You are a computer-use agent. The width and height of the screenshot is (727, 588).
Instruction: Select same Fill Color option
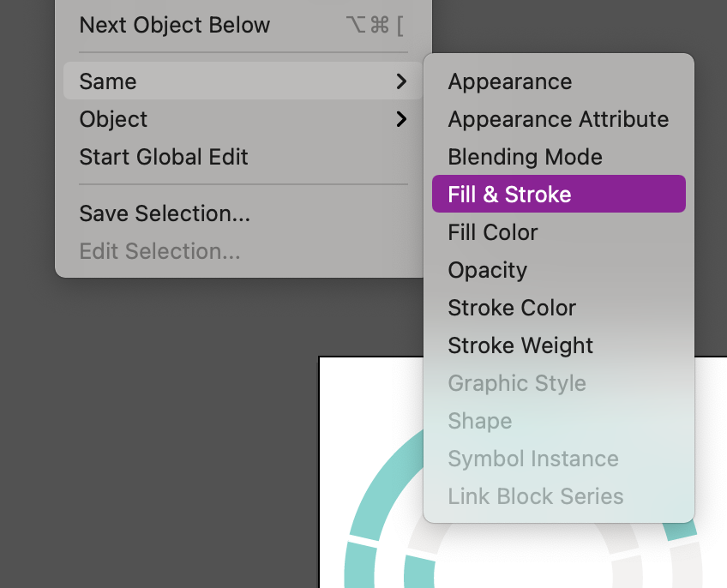[493, 232]
